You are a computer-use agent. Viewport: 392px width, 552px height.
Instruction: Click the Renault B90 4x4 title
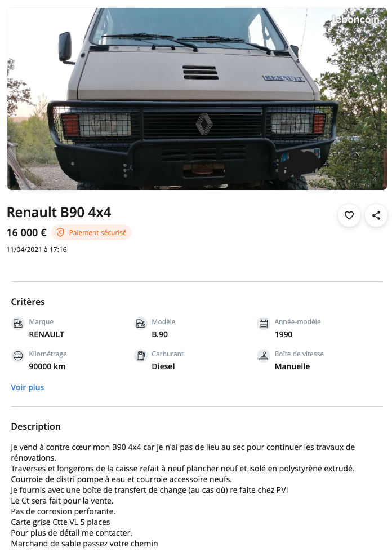tap(59, 213)
